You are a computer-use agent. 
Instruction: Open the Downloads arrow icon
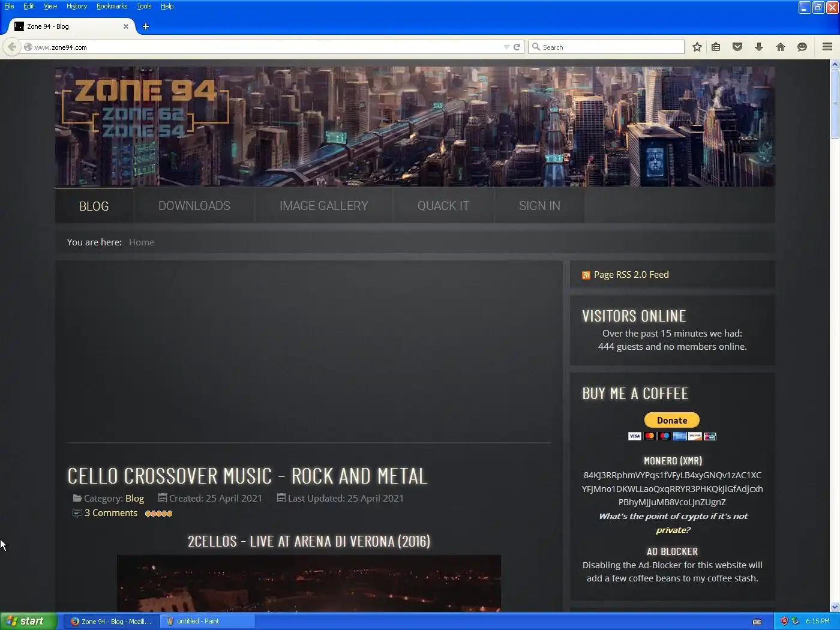tap(759, 47)
